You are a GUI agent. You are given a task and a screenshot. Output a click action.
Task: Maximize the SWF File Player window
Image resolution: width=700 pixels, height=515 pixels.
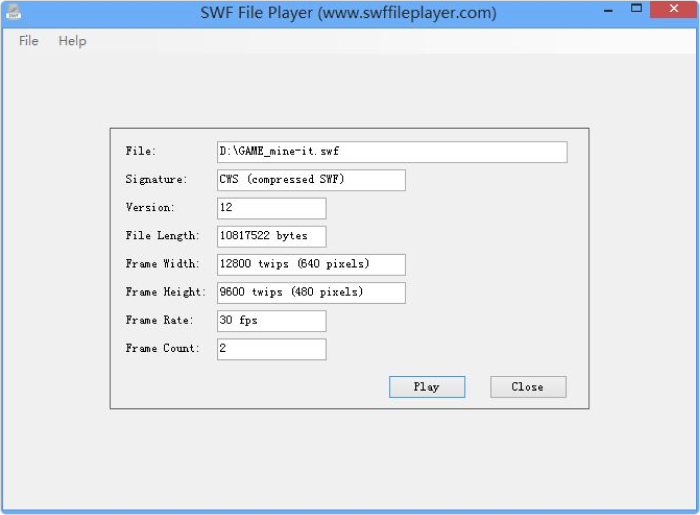(x=636, y=8)
